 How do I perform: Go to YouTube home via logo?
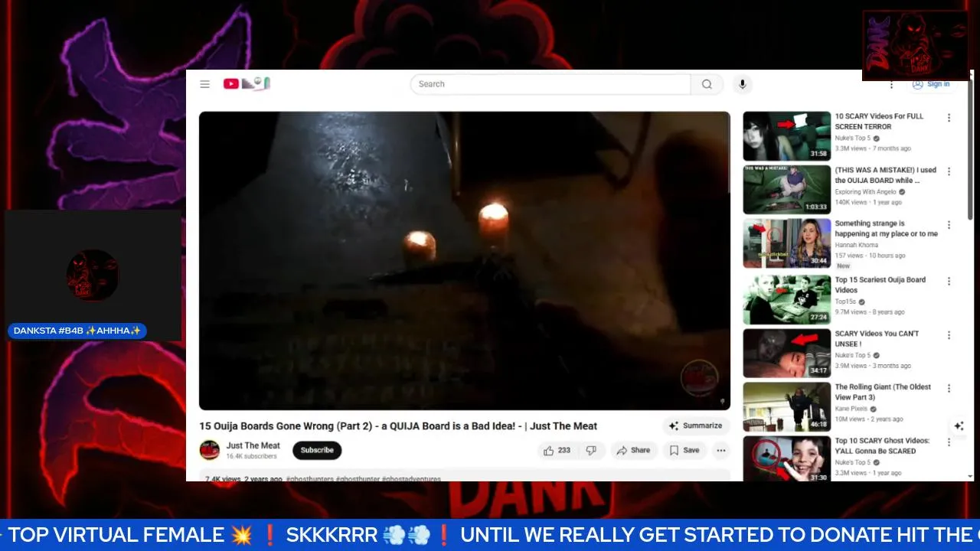(x=246, y=83)
